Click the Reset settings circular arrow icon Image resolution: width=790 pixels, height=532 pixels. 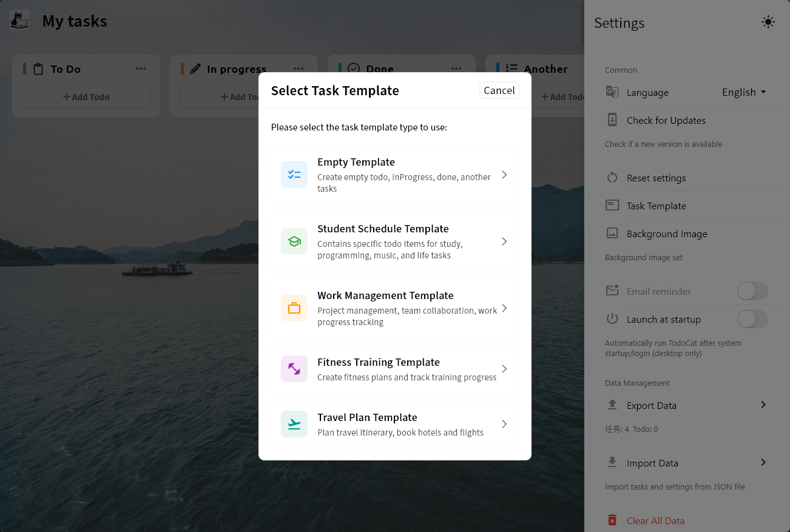(x=612, y=178)
